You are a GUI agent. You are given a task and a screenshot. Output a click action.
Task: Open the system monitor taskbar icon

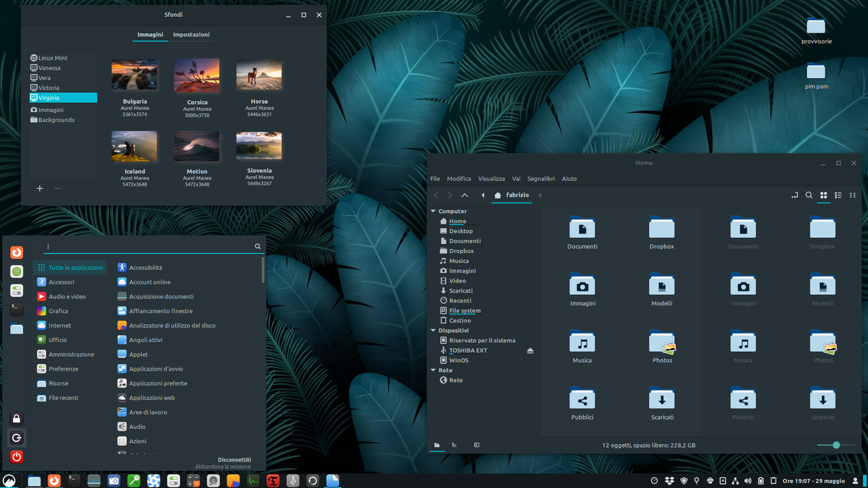pyautogui.click(x=253, y=481)
